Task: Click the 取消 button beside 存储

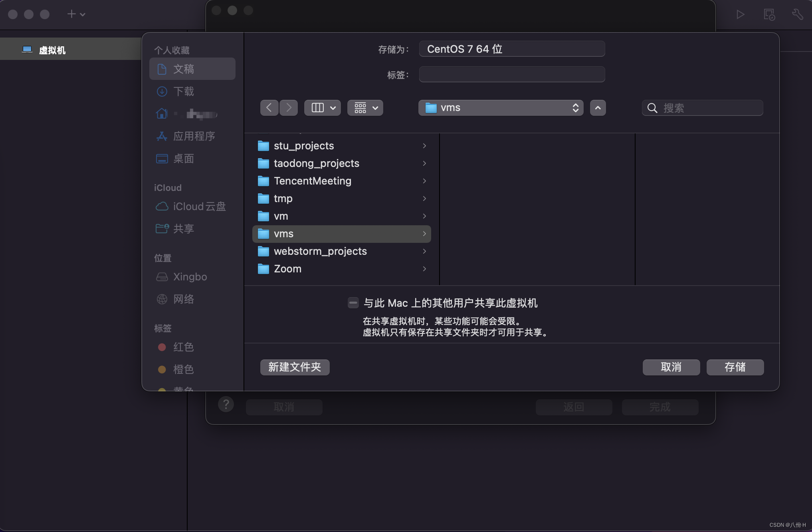Action: click(x=671, y=367)
